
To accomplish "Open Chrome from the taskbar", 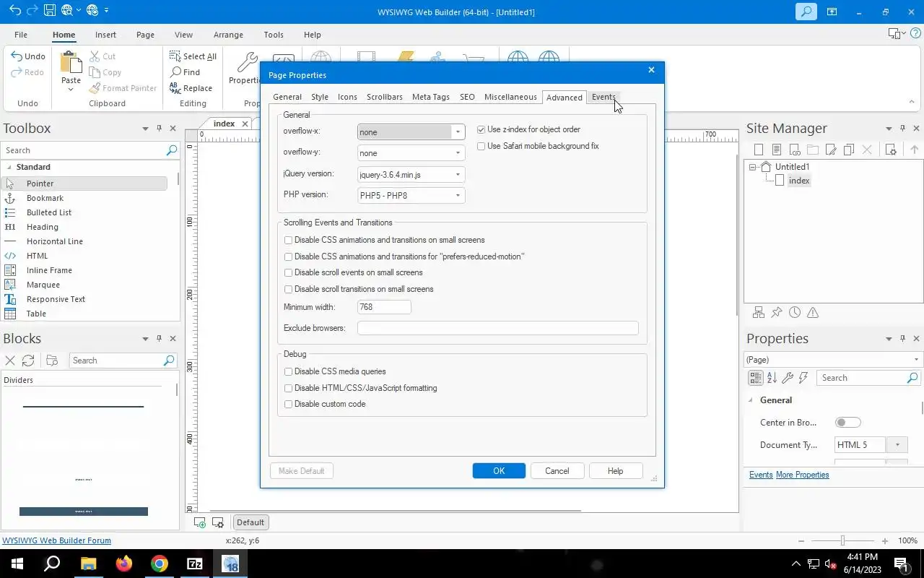I will 160,564.
